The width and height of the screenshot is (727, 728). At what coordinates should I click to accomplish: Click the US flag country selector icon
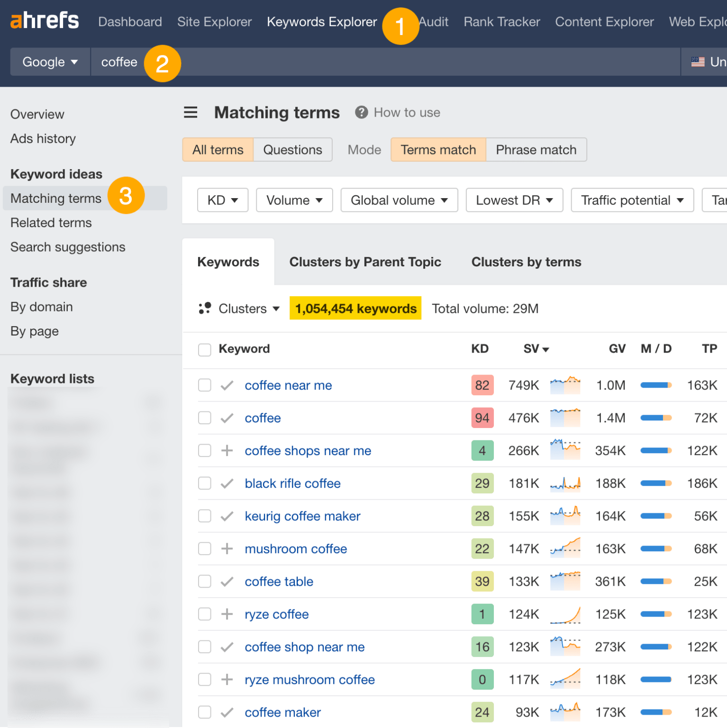(697, 62)
